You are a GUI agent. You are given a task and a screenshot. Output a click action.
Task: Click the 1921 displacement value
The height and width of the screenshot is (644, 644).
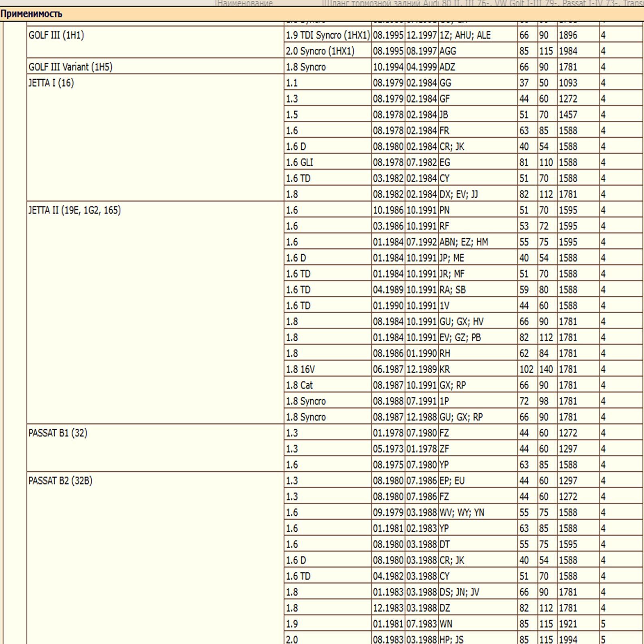tap(578, 624)
